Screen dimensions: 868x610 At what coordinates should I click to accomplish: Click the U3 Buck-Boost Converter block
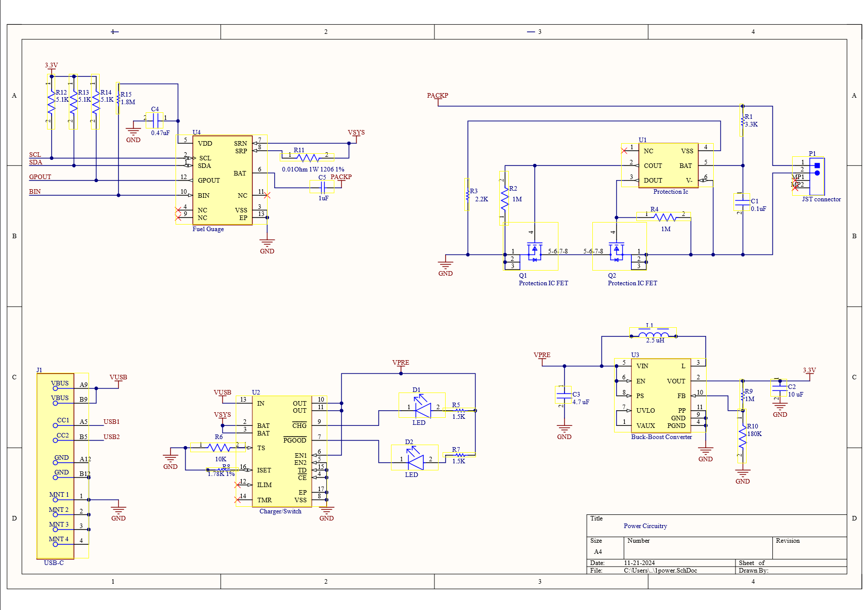(x=660, y=395)
